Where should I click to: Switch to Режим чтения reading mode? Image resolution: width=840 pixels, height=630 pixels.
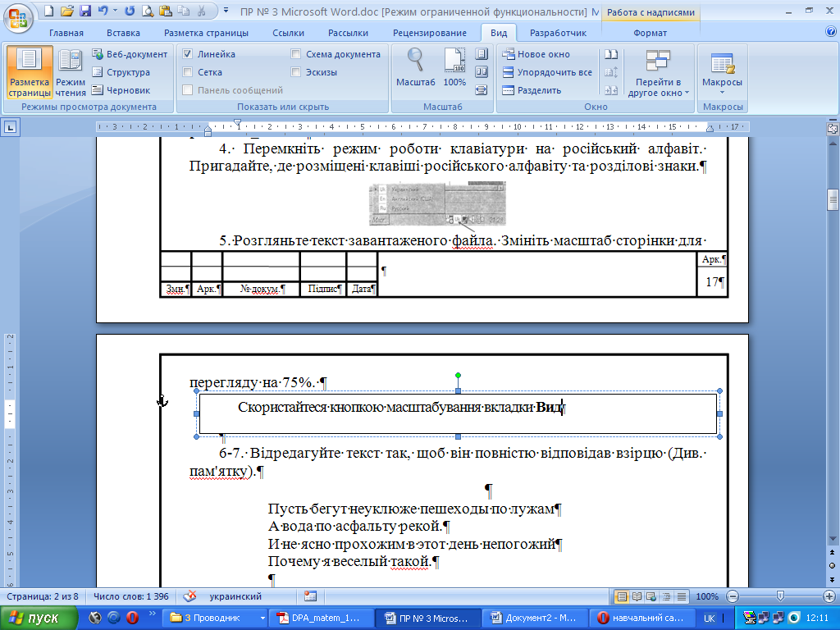pos(71,72)
